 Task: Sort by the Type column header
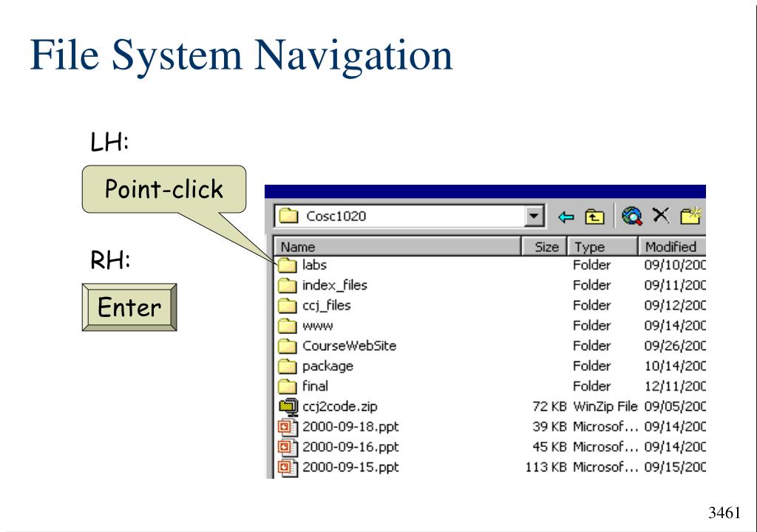602,247
